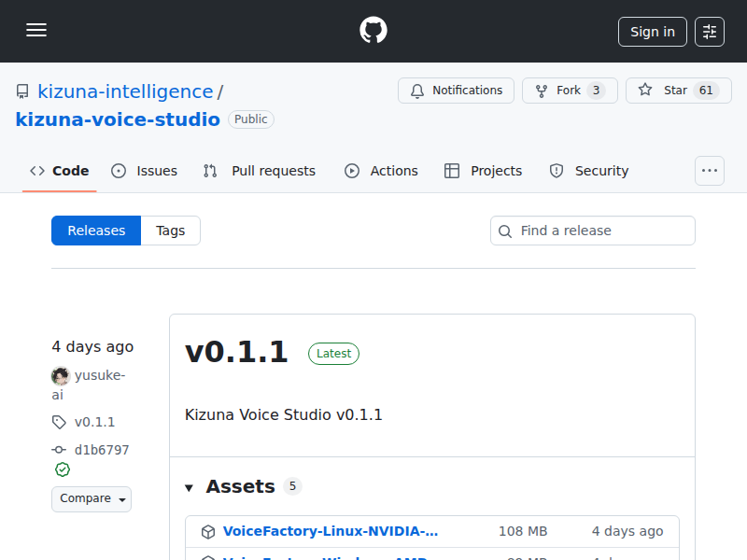Open the appearance settings icon beside Sign in
The height and width of the screenshot is (560, 747).
[710, 32]
